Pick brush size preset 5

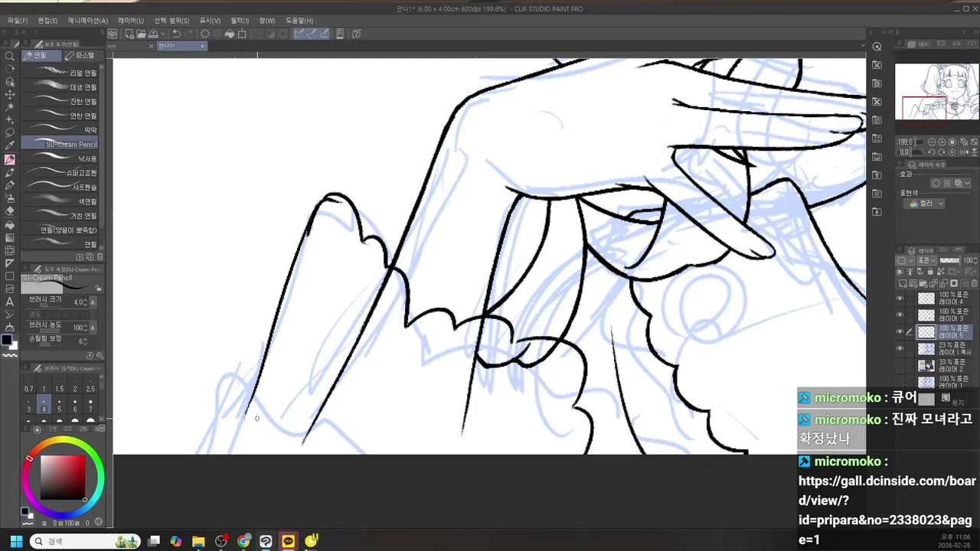[x=60, y=405]
